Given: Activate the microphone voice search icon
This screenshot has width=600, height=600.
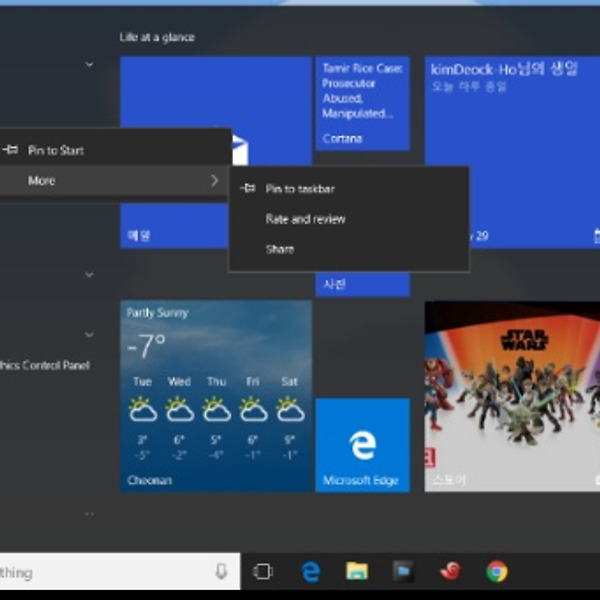Looking at the screenshot, I should [x=221, y=572].
